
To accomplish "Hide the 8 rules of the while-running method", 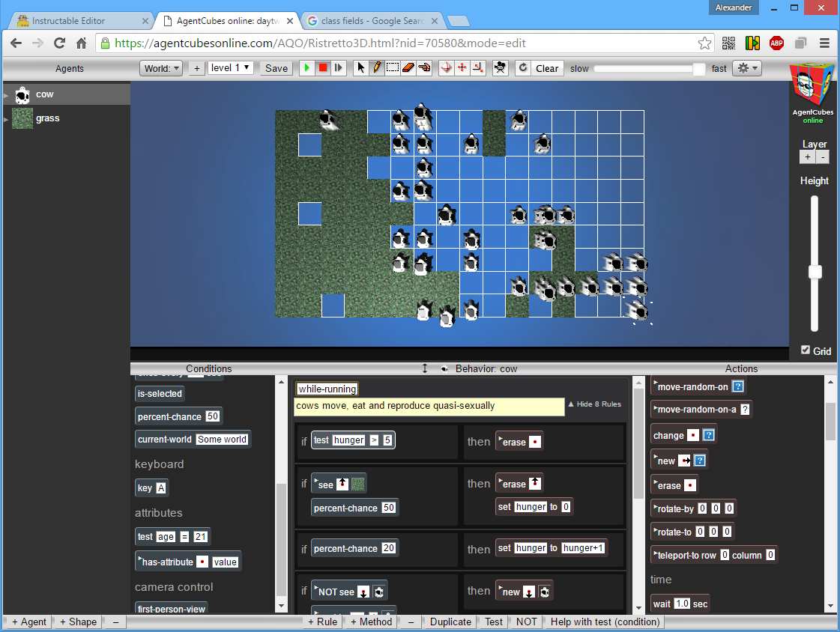I will point(594,404).
